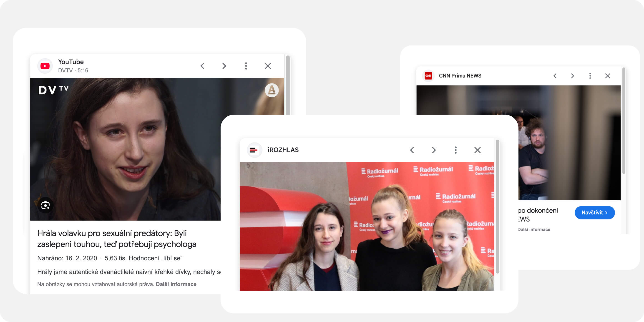Click the iROZHLAS site logo icon
Image resolution: width=644 pixels, height=322 pixels.
point(254,150)
